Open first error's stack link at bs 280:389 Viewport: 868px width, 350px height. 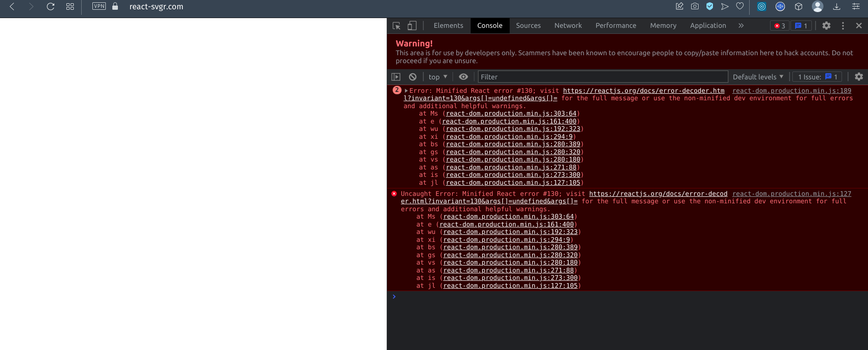tap(513, 144)
